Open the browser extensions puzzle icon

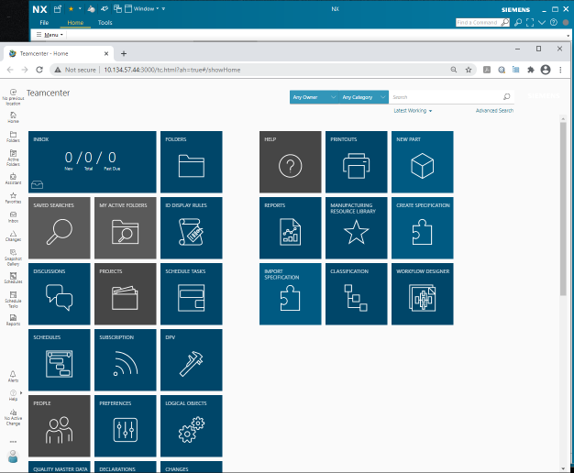[x=530, y=70]
